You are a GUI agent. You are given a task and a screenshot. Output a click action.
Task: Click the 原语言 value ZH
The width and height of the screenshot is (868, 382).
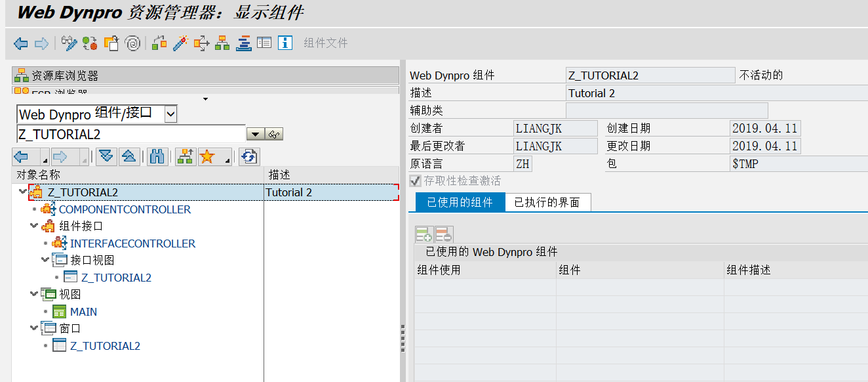[x=523, y=164]
